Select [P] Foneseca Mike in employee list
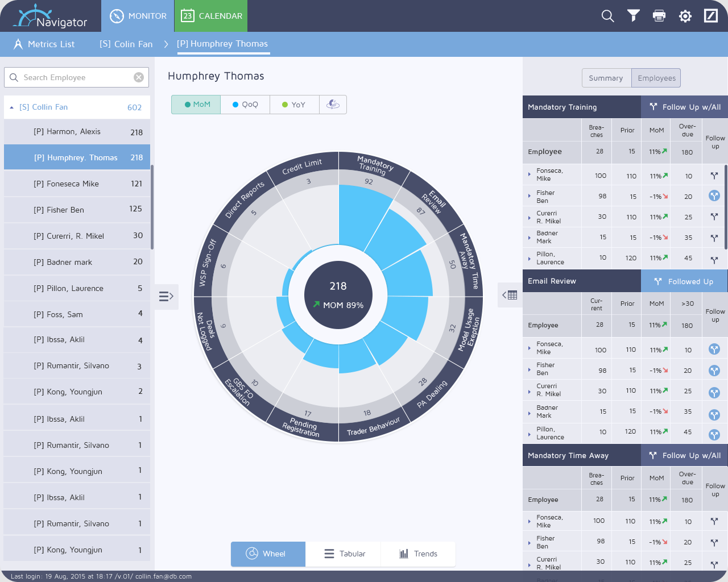 77,184
